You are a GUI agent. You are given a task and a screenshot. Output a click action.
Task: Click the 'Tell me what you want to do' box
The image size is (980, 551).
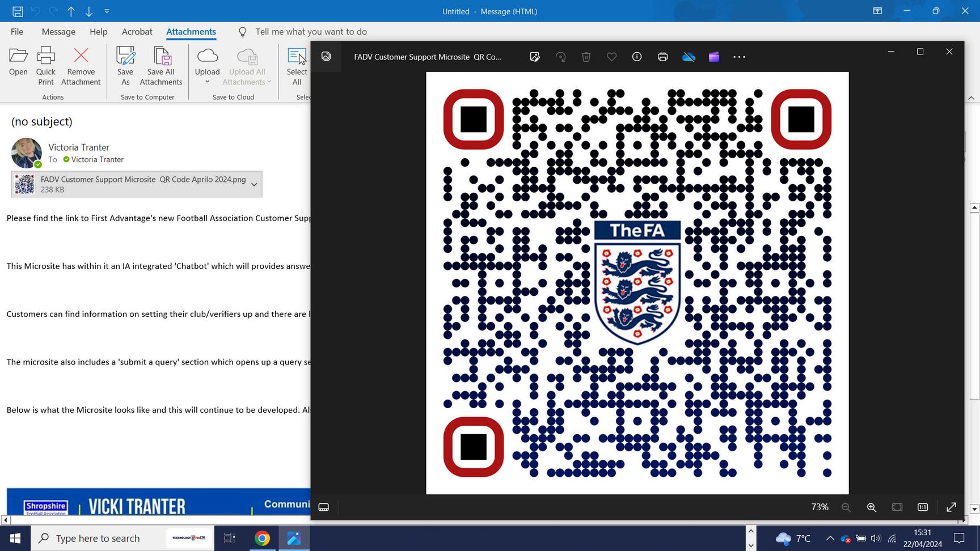coord(311,32)
